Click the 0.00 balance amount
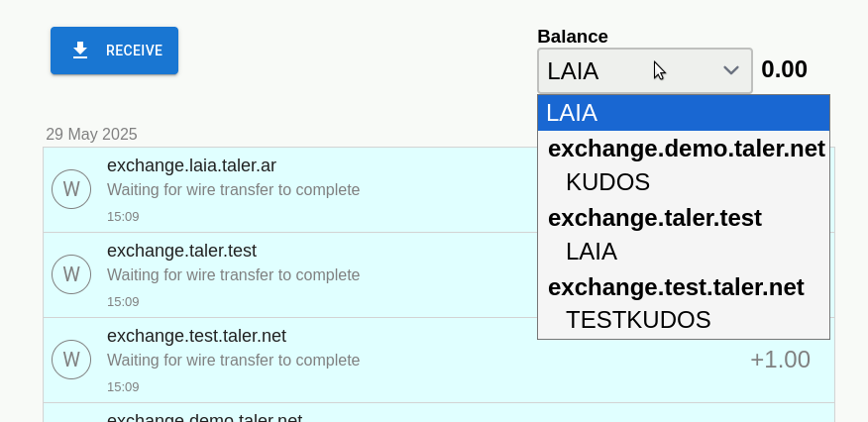 pos(784,70)
